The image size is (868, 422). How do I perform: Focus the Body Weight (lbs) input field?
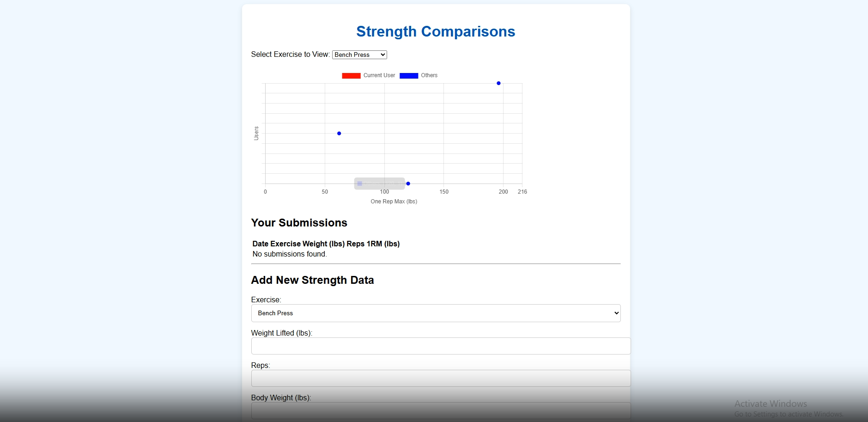pos(441,410)
